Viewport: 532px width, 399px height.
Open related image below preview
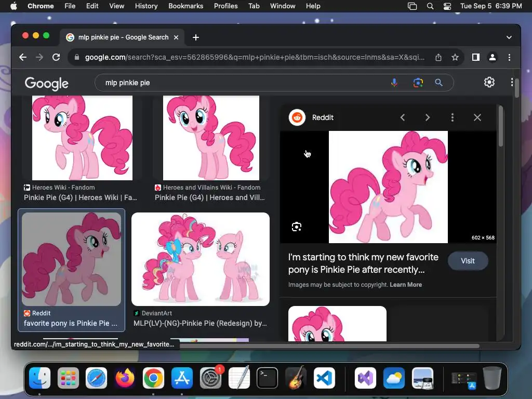(x=337, y=324)
